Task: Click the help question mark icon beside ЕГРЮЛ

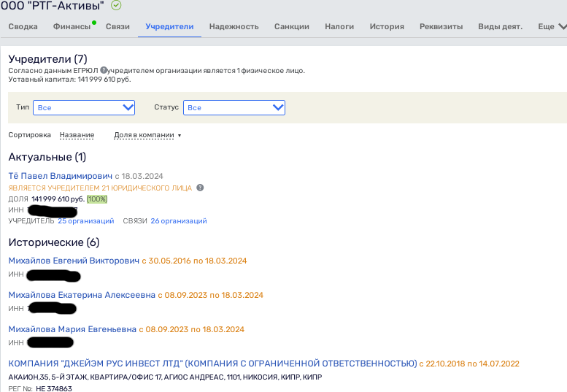Action: 104,71
